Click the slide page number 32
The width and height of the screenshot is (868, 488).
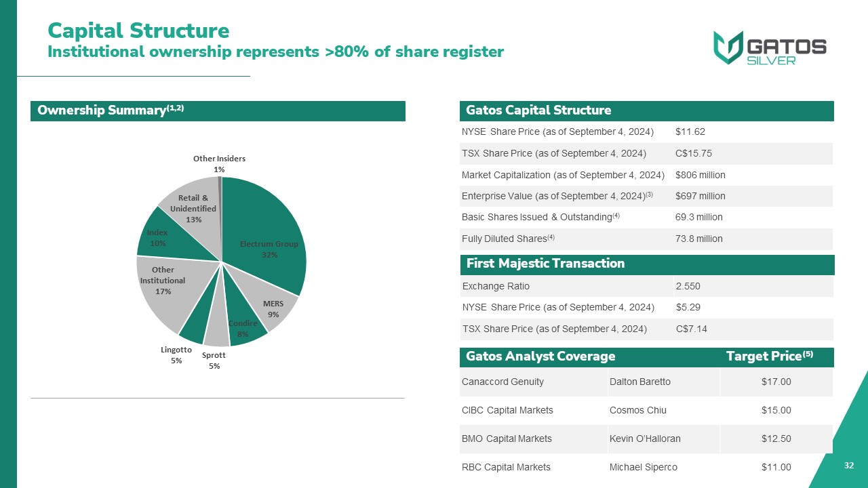[848, 466]
